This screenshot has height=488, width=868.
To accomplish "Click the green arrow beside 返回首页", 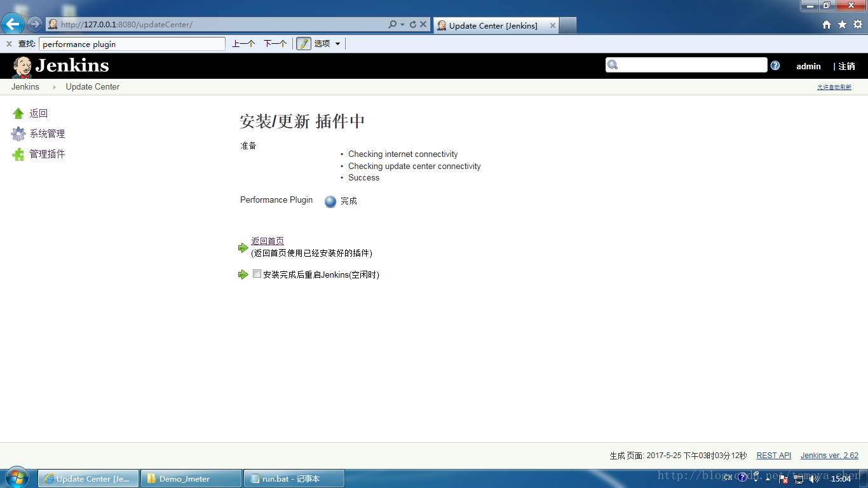I will [243, 248].
